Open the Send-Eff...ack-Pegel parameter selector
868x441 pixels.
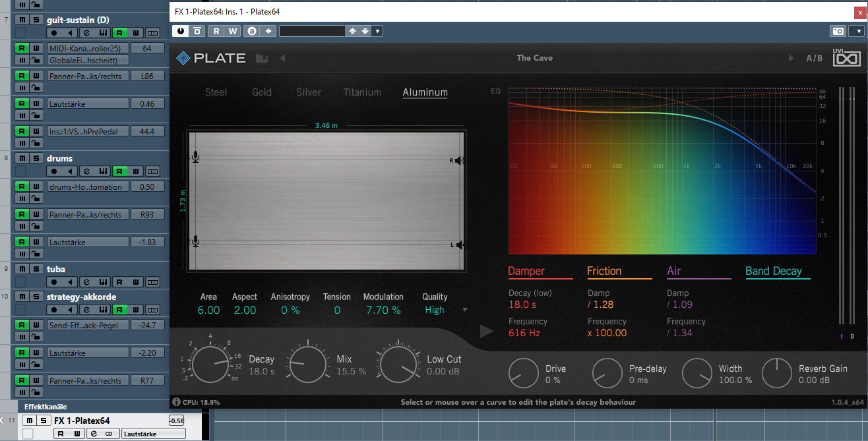[x=88, y=325]
